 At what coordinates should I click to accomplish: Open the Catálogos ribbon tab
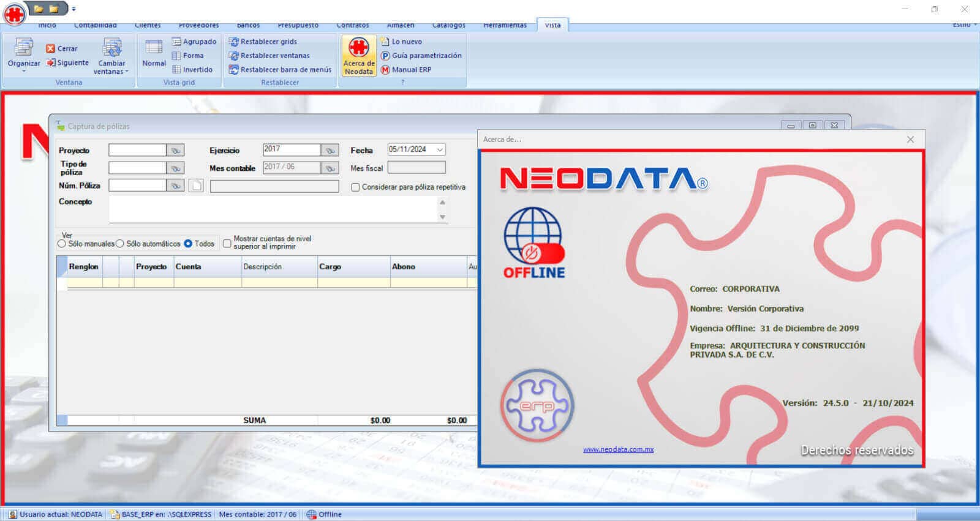tap(449, 25)
